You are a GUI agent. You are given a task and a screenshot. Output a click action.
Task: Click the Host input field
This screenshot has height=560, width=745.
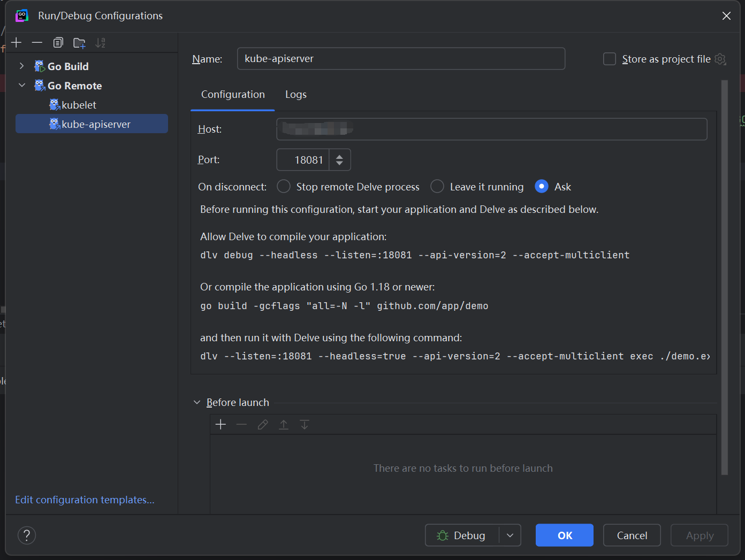pyautogui.click(x=492, y=129)
